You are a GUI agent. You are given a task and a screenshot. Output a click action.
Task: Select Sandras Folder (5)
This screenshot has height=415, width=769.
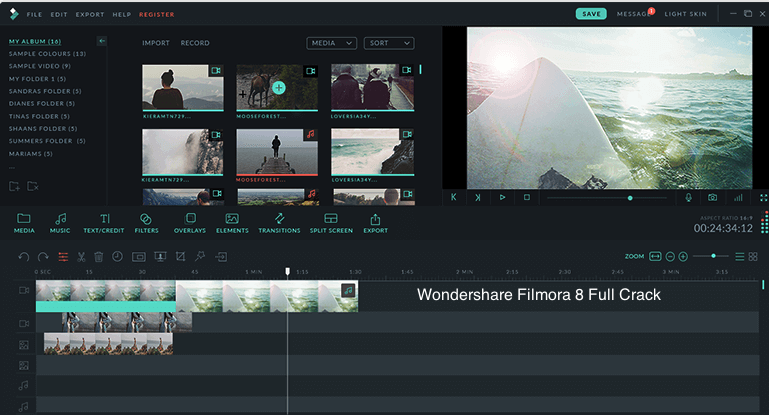(45, 91)
